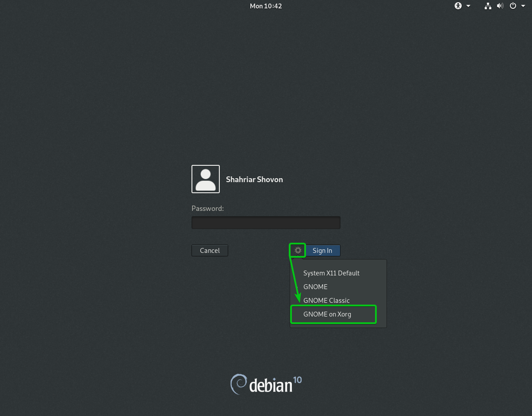Screen dimensions: 532x416
Task: Click the volume speaker icon
Action: tap(500, 6)
